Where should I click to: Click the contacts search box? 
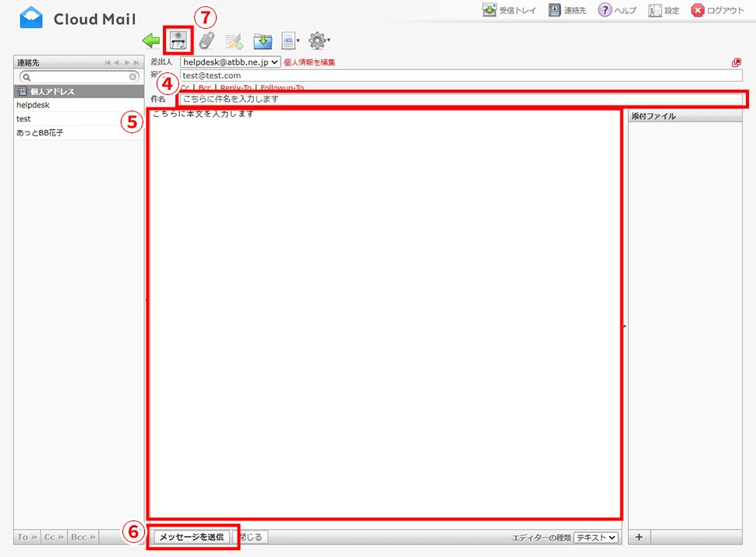(78, 77)
